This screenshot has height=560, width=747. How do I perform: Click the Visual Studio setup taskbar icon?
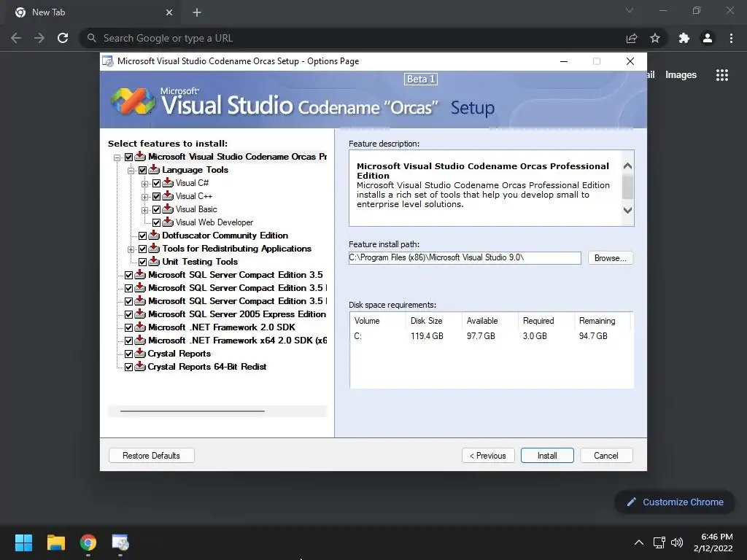point(120,542)
